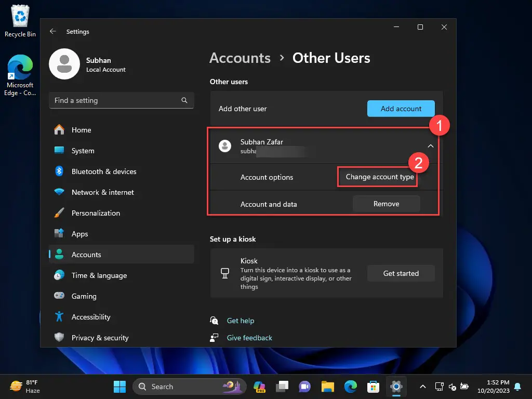
Task: Open the Get help link
Action: tap(240, 321)
